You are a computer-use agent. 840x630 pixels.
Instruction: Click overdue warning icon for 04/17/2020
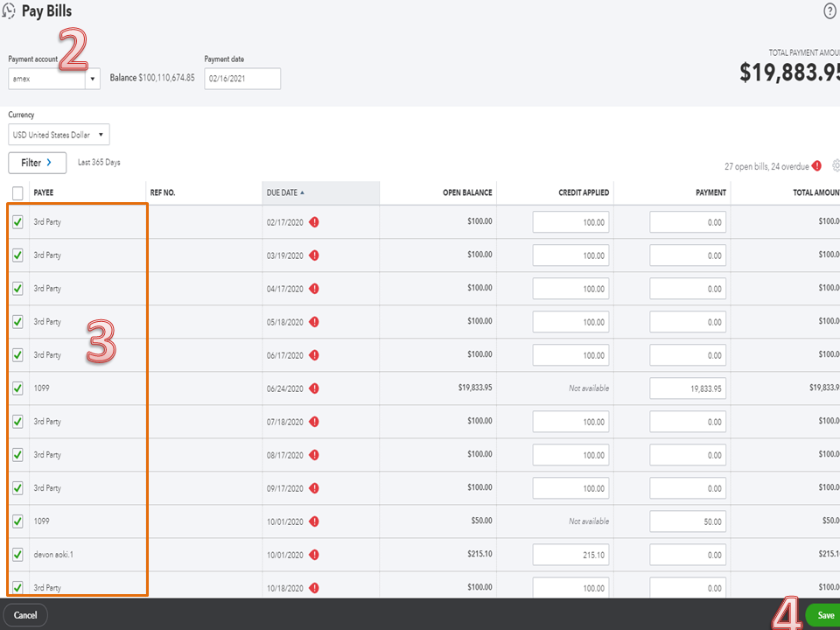pyautogui.click(x=314, y=289)
